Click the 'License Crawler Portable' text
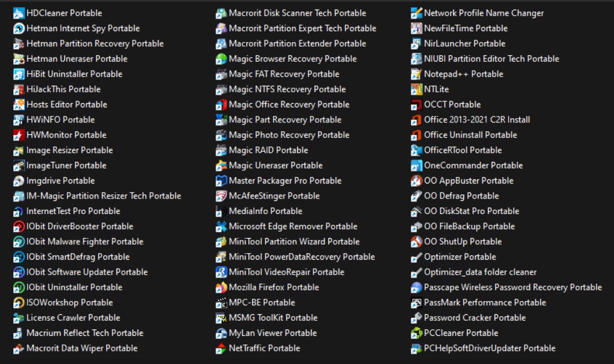 click(73, 318)
